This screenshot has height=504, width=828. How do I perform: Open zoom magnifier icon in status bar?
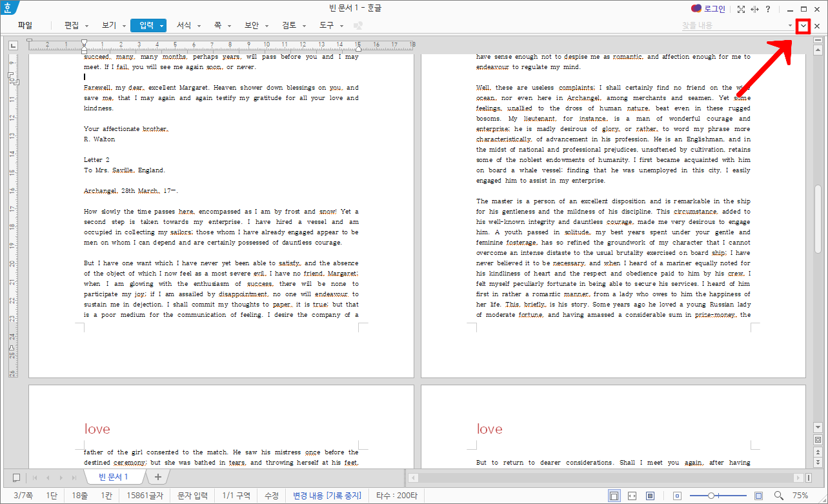pyautogui.click(x=779, y=496)
